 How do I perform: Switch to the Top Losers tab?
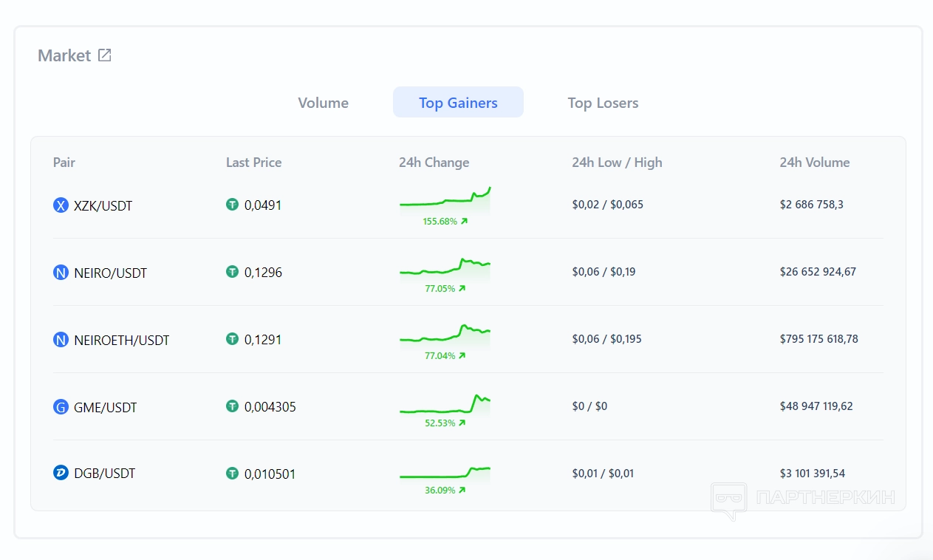[x=603, y=103]
